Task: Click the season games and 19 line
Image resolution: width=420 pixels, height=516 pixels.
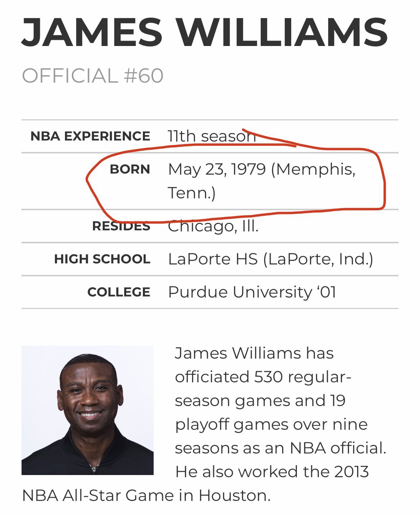Action: 260,401
